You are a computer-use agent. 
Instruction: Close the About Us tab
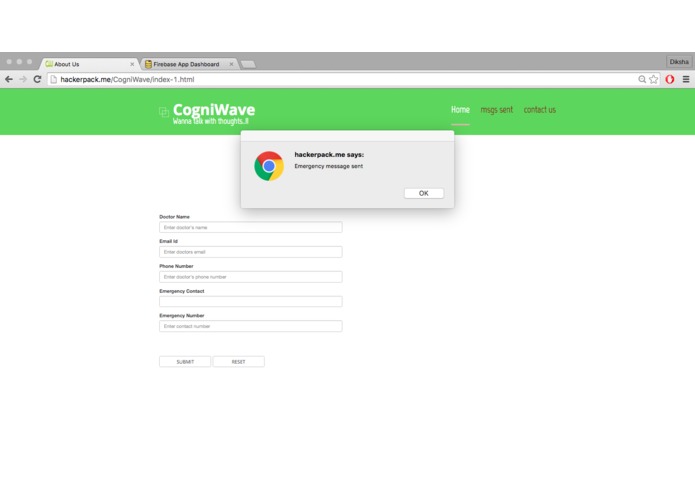pyautogui.click(x=132, y=64)
